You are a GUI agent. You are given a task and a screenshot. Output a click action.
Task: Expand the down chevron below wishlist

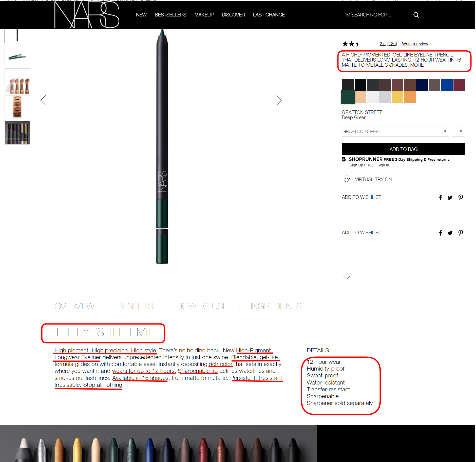pyautogui.click(x=346, y=277)
